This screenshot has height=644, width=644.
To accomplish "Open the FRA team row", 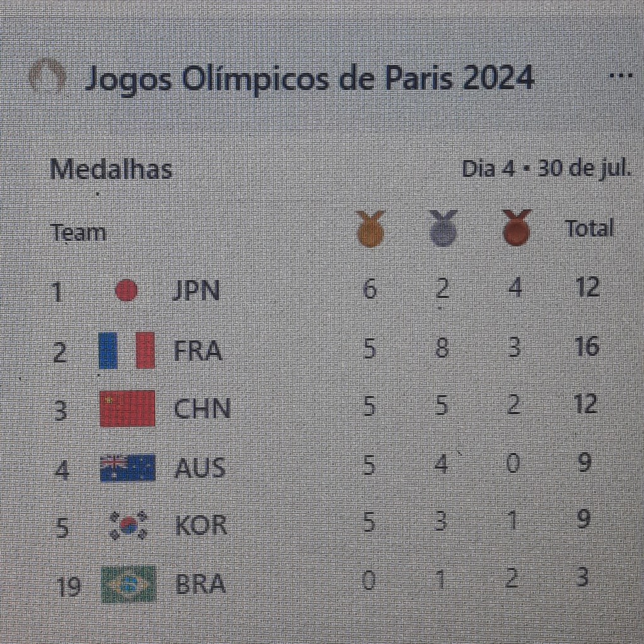I will [198, 350].
